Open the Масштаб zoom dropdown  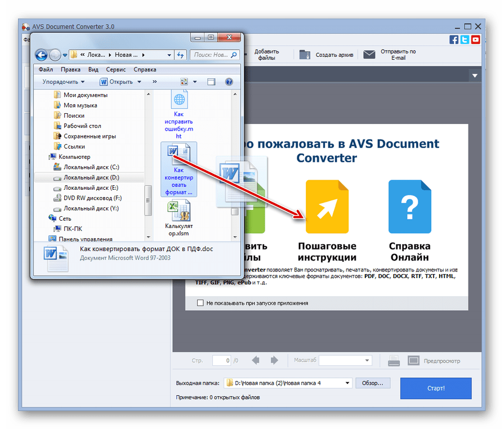(x=345, y=360)
